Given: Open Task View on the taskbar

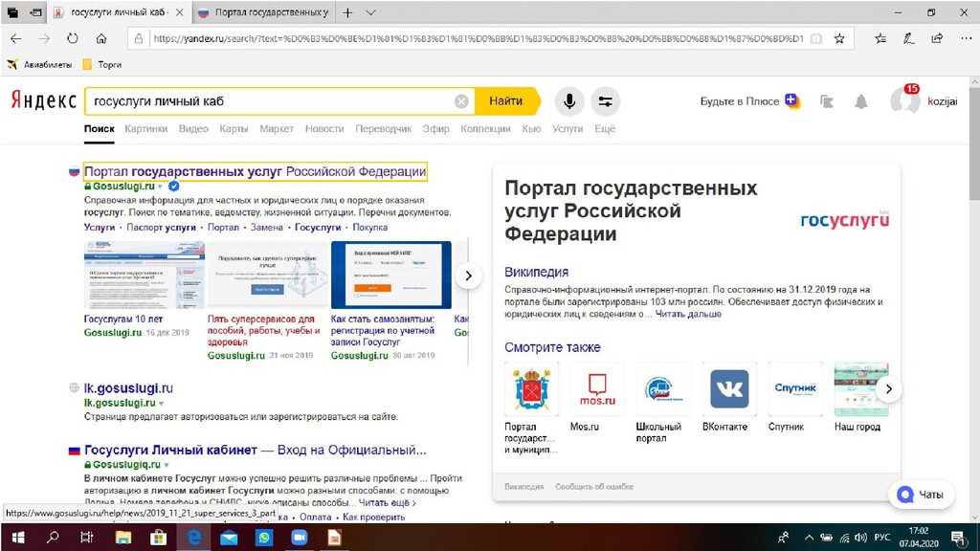Looking at the screenshot, I should click(x=87, y=538).
